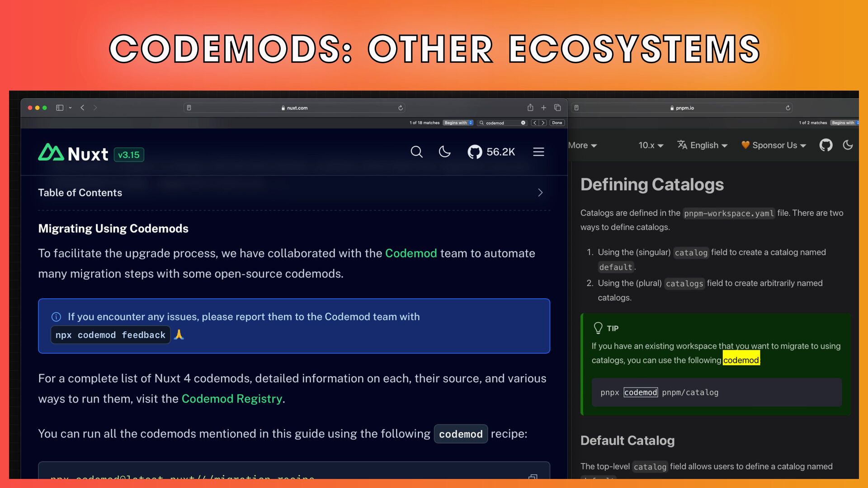The height and width of the screenshot is (488, 868).
Task: Click the Safari sidebar toggle icon
Action: [x=60, y=108]
